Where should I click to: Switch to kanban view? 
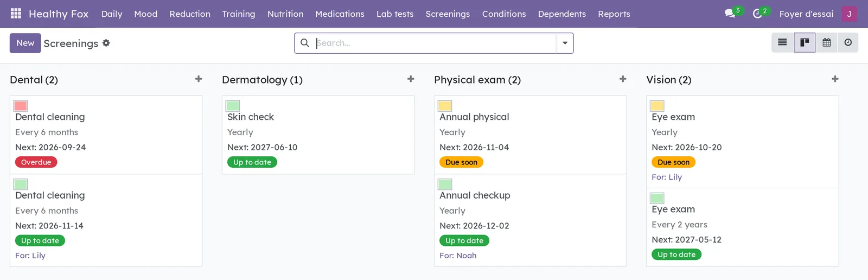click(x=805, y=42)
